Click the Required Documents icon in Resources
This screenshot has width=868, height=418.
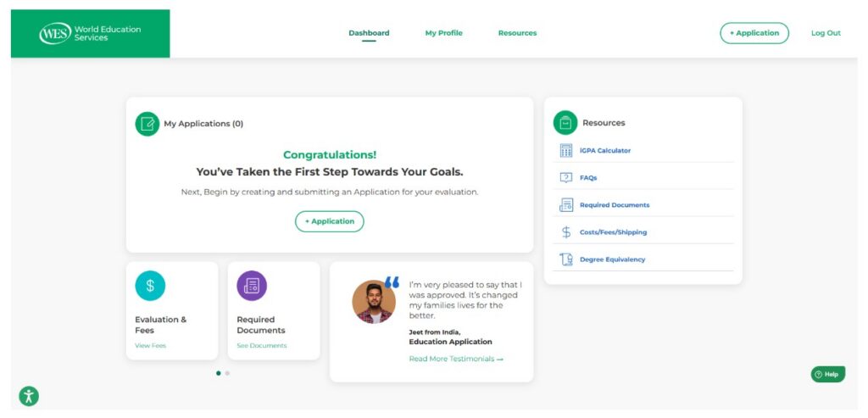click(566, 205)
